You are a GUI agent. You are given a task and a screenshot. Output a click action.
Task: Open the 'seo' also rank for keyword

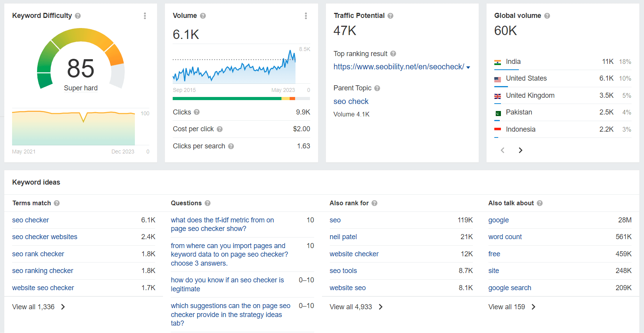coord(335,220)
